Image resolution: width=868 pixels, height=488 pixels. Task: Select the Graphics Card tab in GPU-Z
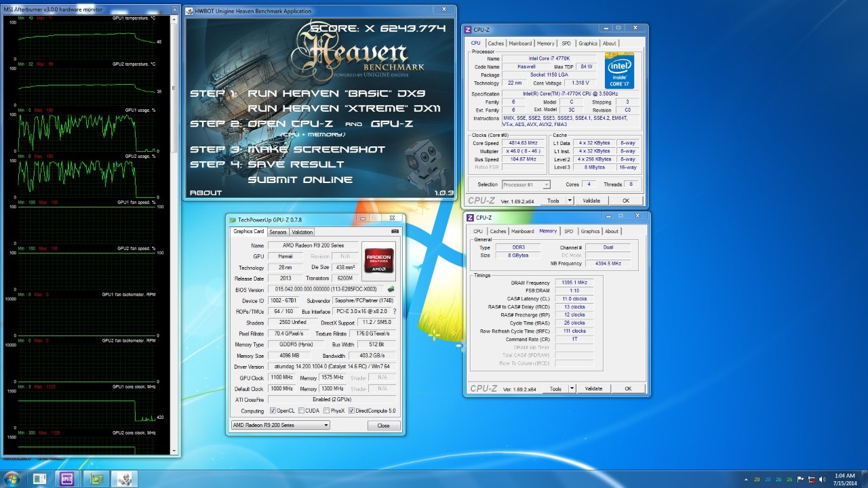(248, 231)
